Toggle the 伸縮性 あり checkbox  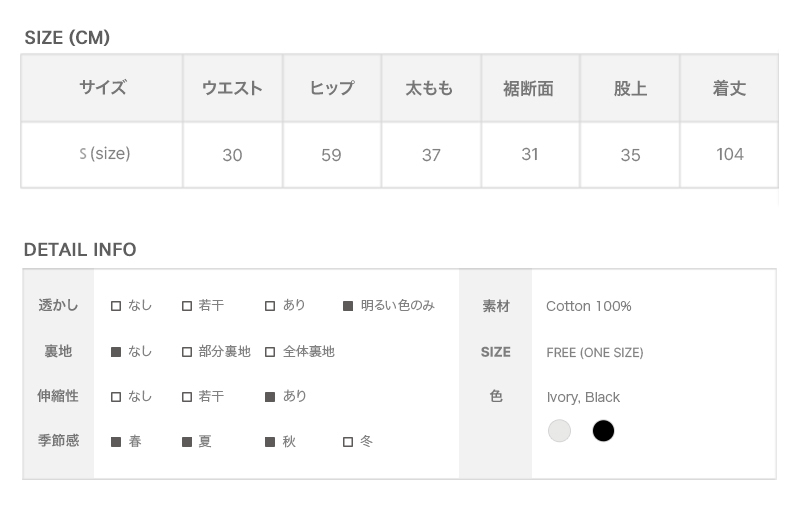click(270, 397)
